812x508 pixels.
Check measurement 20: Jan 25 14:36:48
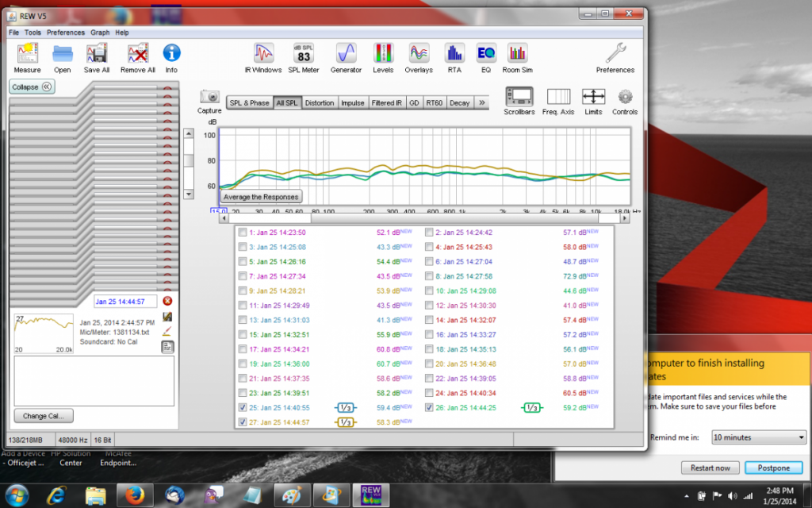429,364
